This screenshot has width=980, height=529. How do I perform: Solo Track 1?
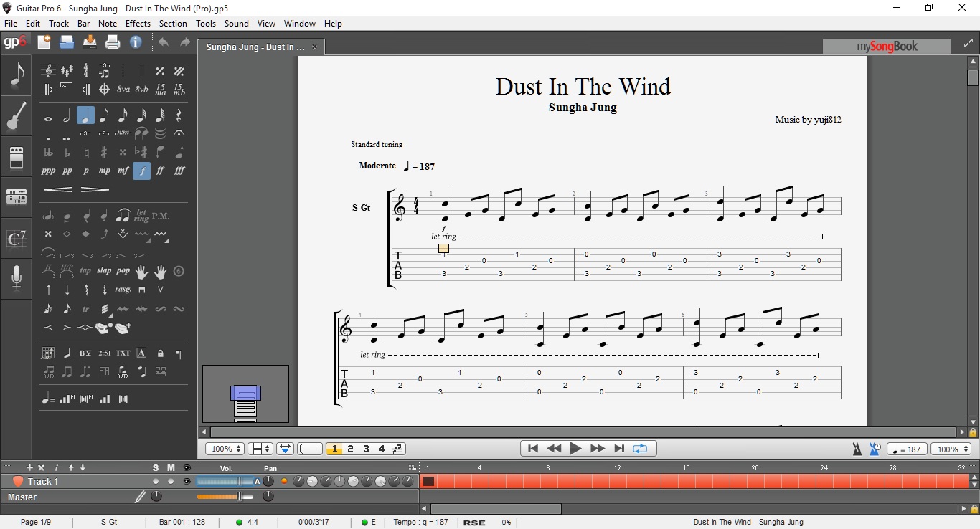(x=155, y=481)
